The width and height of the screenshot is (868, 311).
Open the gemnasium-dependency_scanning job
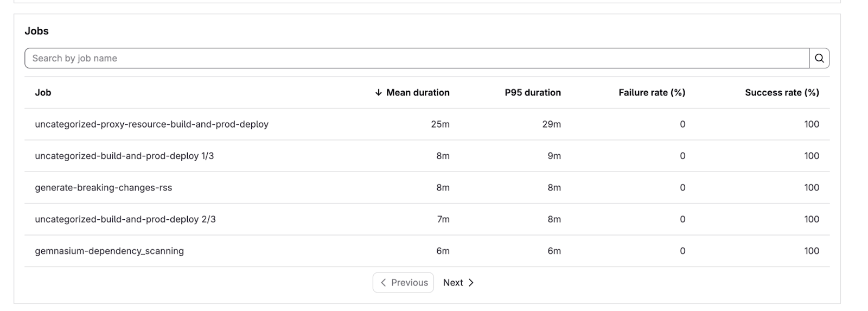(x=109, y=251)
